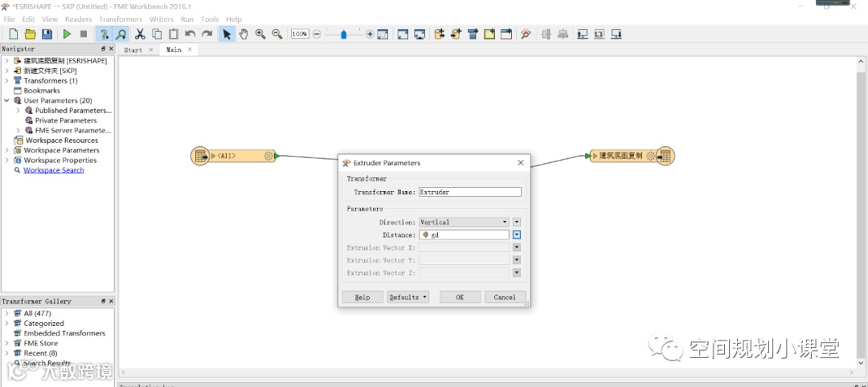
Task: Expand Recent (8) in Transformer Gallery
Action: pos(6,353)
